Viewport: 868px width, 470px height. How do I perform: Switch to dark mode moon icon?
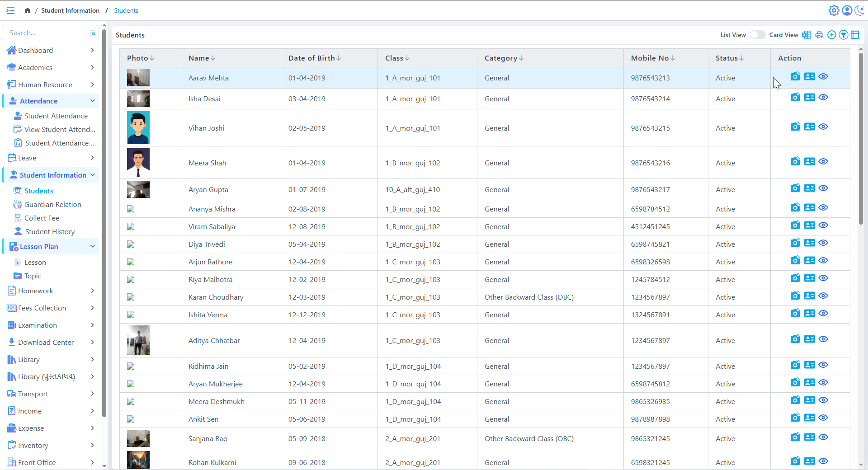(x=859, y=10)
